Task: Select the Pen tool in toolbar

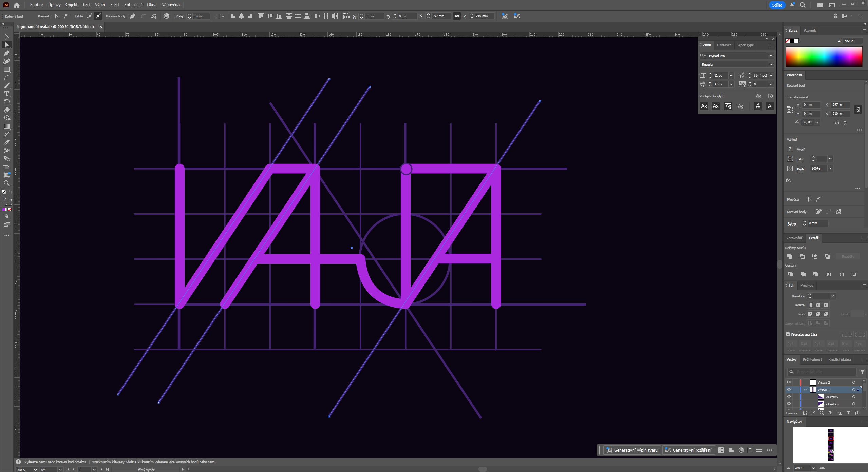Action: coord(6,53)
